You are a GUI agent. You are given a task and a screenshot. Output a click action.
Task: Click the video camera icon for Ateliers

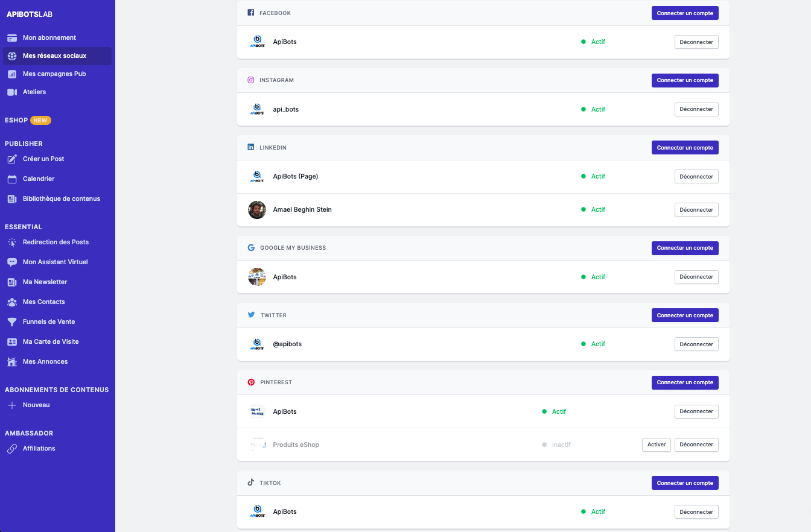(12, 92)
